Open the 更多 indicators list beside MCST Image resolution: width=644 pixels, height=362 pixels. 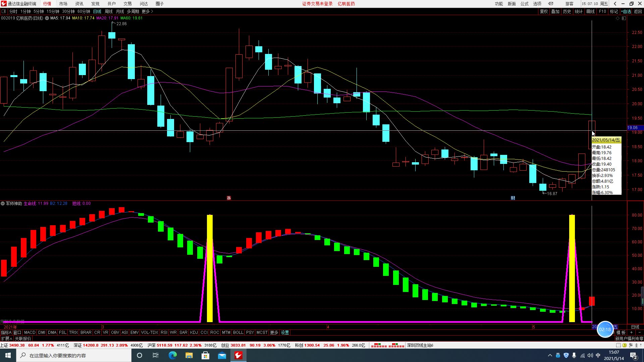[274, 333]
